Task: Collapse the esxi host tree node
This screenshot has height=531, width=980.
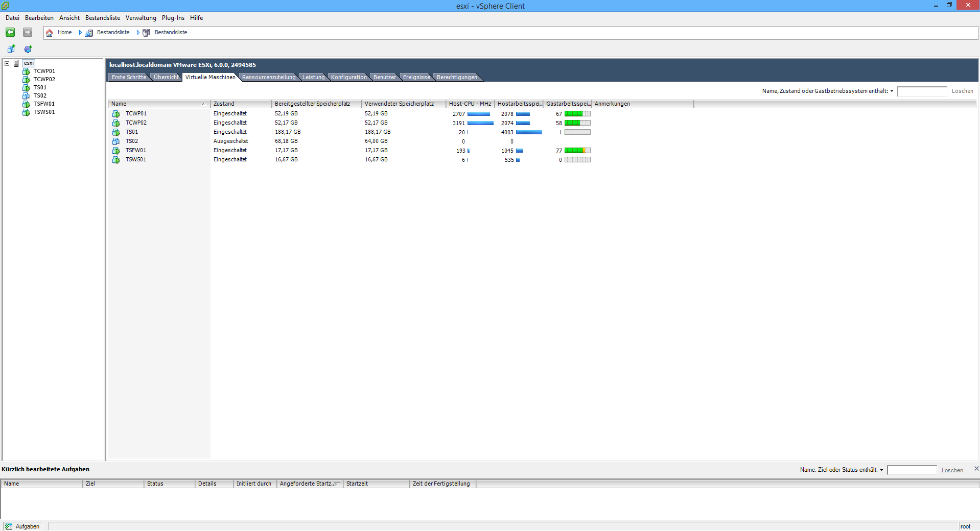Action: [7, 63]
